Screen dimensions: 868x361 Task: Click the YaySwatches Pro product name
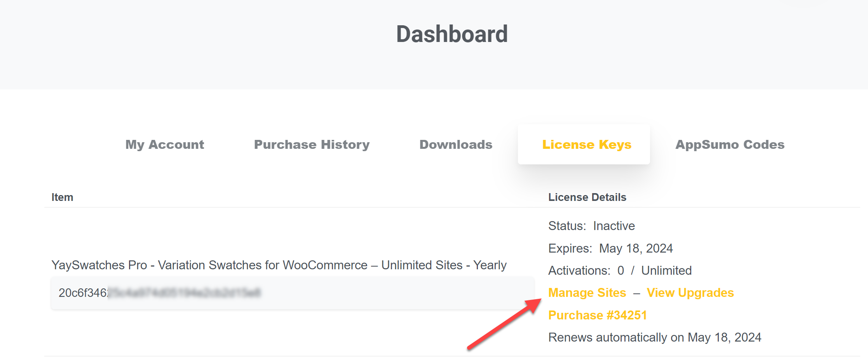click(x=279, y=265)
